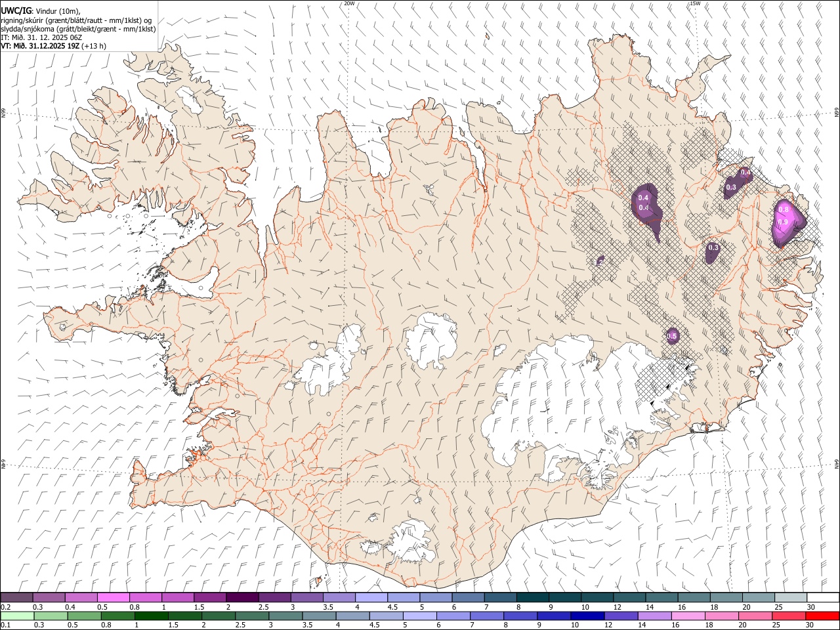Click the UWC/IG title text

pyautogui.click(x=16, y=11)
